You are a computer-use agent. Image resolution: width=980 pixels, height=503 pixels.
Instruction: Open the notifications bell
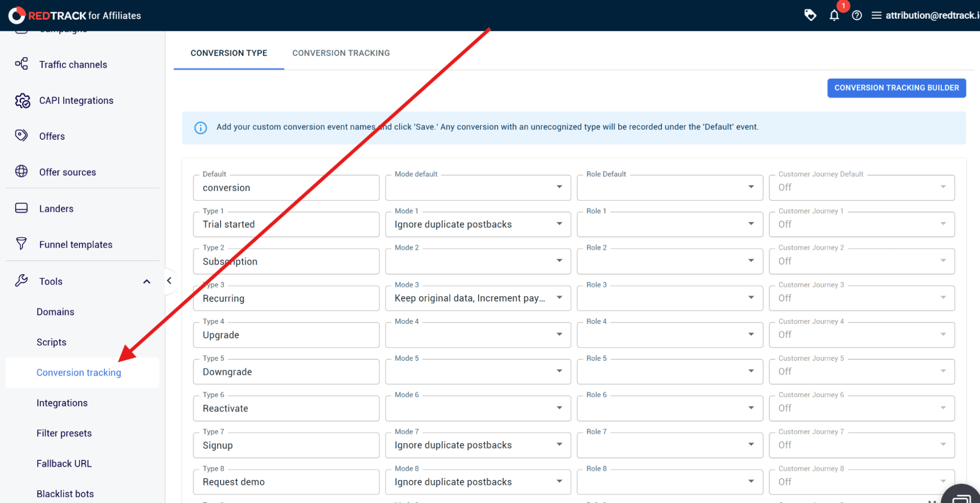(834, 16)
